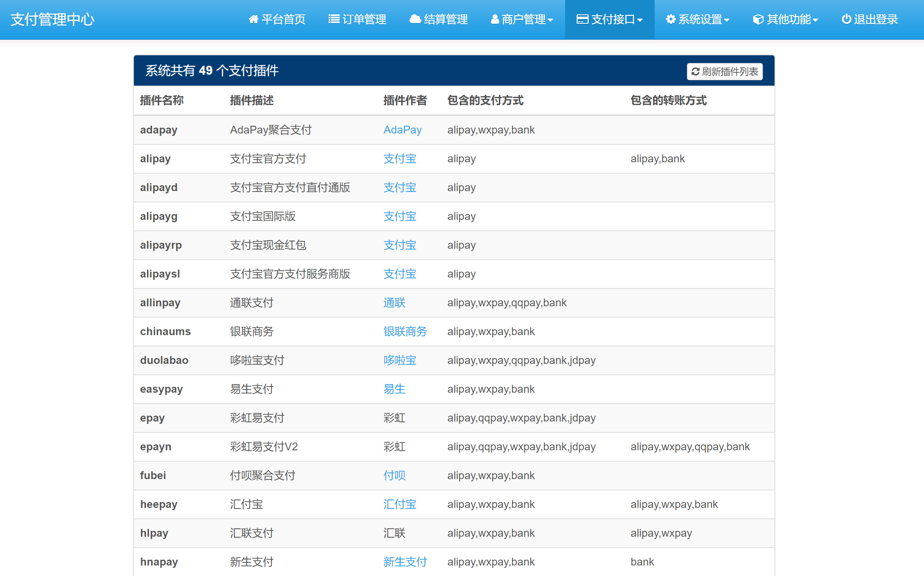This screenshot has height=576, width=924.
Task: Click the list icon beside 订单管理
Action: tap(334, 19)
